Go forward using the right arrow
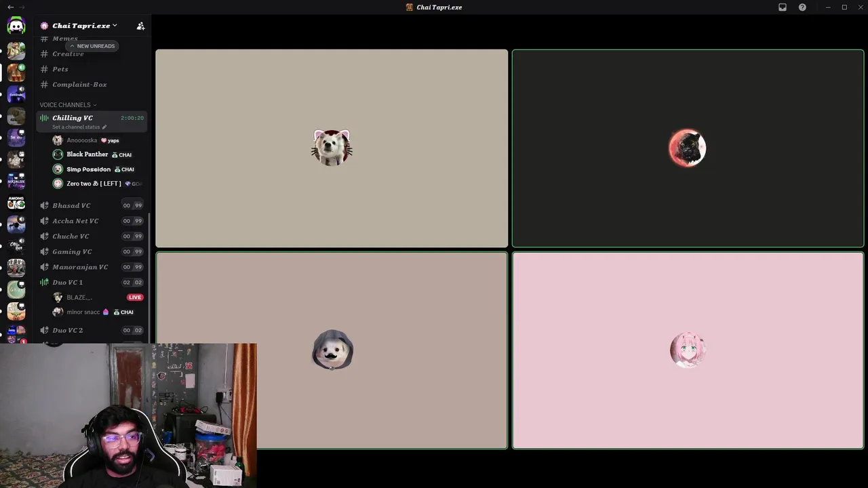The image size is (868, 488). [x=22, y=7]
